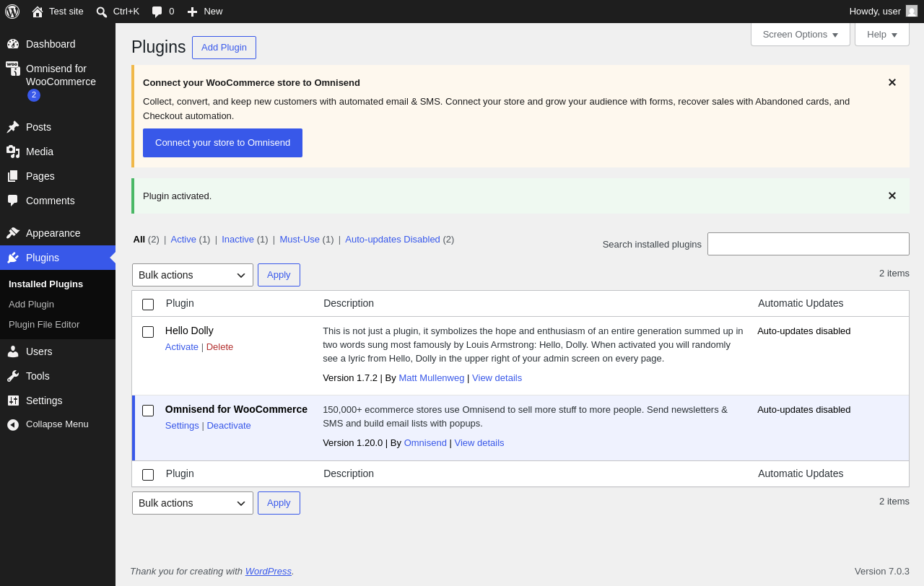924x586 pixels.
Task: Click the Media camera-and-note icon
Action: (13, 152)
